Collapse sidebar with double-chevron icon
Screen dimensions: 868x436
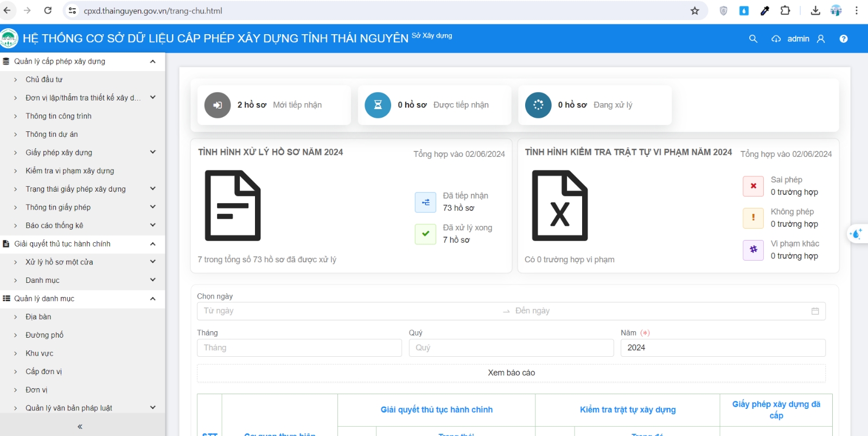tap(80, 427)
